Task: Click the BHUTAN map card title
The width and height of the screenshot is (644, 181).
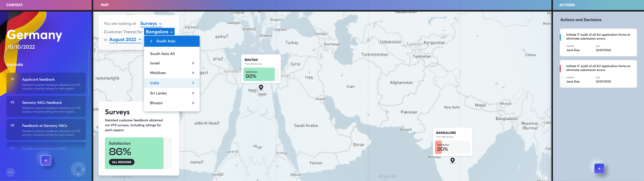Action: coord(251,60)
